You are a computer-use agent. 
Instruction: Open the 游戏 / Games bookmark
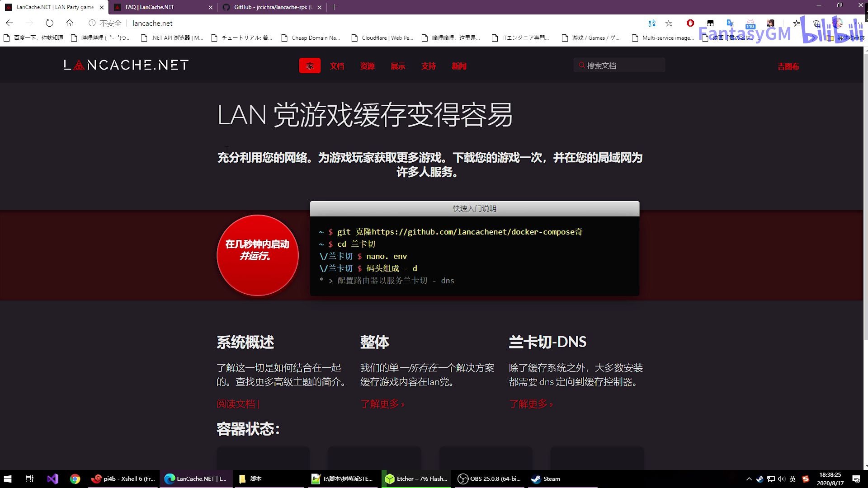point(591,38)
